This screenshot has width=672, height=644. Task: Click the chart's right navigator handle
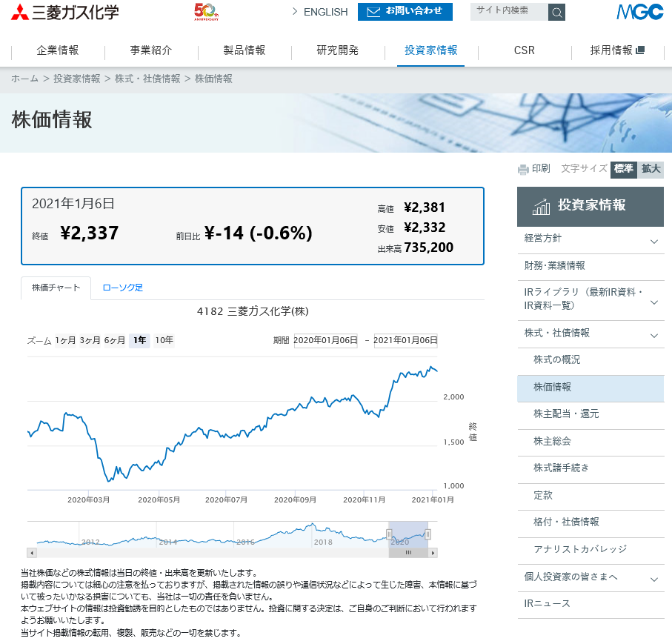[428, 534]
